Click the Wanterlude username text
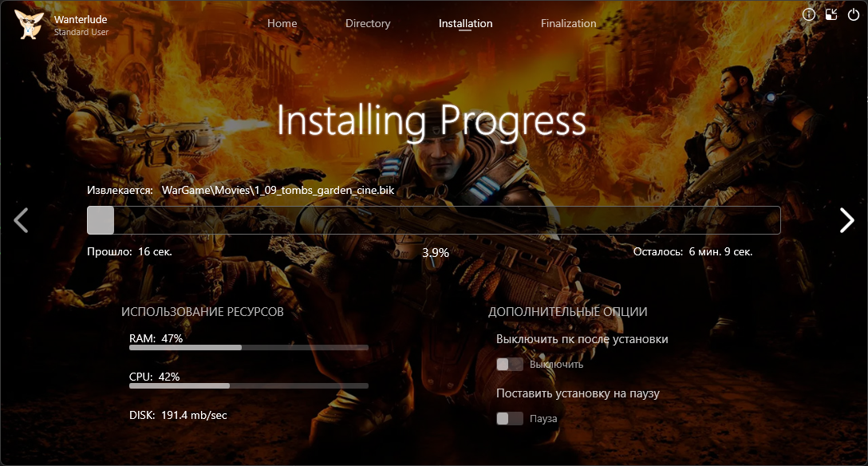Viewport: 868px width, 466px height. [81, 19]
